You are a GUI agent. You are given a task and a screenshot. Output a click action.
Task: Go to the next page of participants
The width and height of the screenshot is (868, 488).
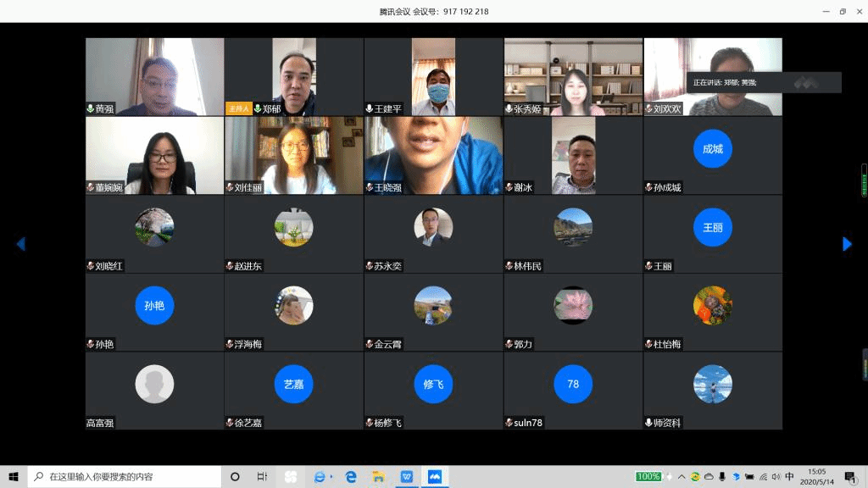[x=846, y=244]
